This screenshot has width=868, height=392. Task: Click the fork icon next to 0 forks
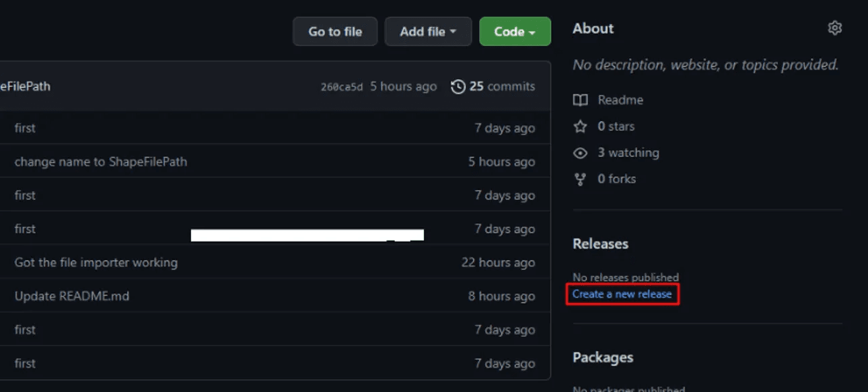[580, 179]
